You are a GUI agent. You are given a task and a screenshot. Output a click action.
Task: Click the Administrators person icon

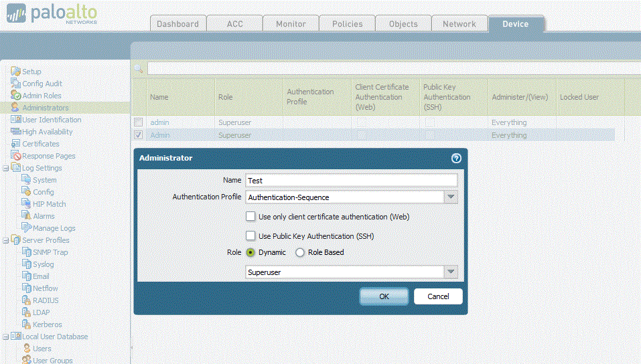click(x=15, y=108)
